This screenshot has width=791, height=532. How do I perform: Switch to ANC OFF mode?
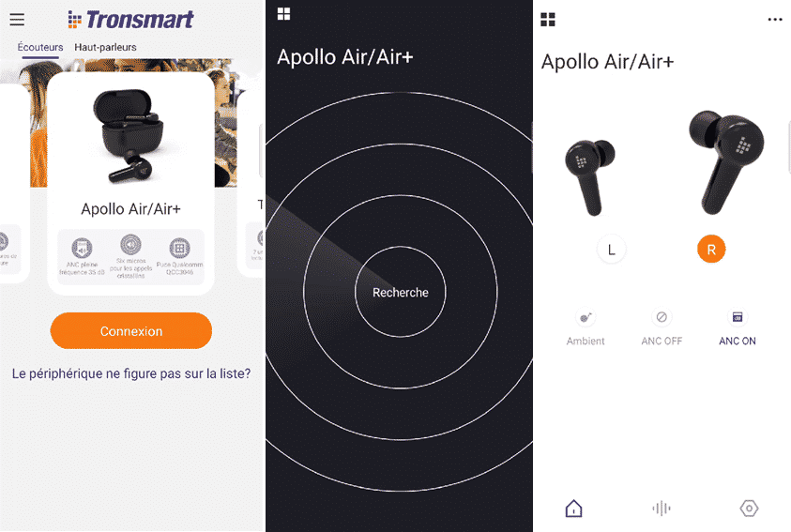[x=662, y=327]
